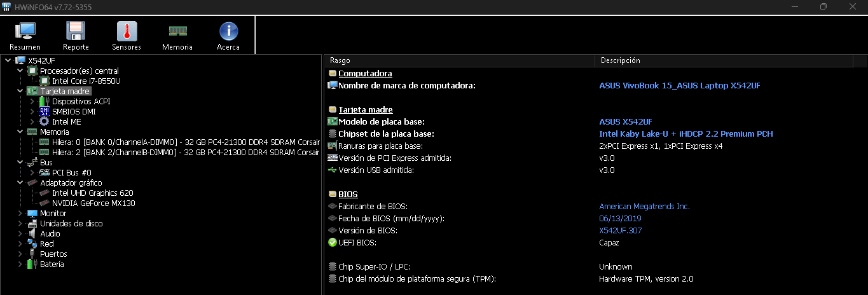This screenshot has height=295, width=868.
Task: Click the Red network icon
Action: [x=32, y=244]
